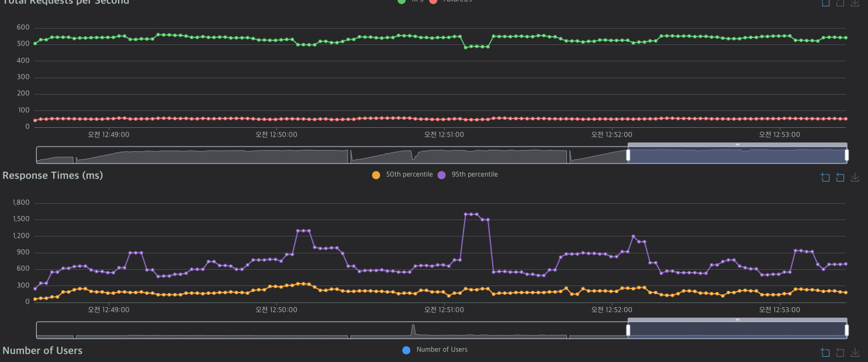This screenshot has height=362, width=868.
Task: Activate area zoom on Number of Users chart
Action: click(x=825, y=352)
